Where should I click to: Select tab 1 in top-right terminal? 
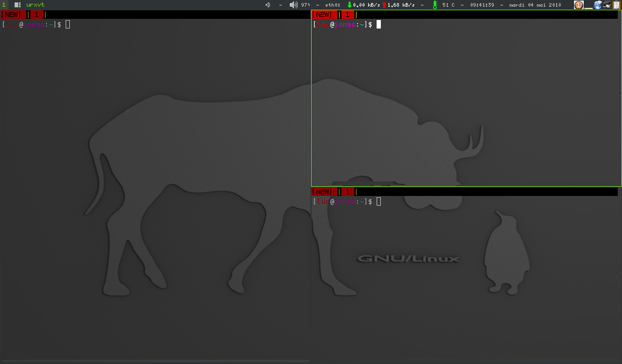pyautogui.click(x=347, y=15)
